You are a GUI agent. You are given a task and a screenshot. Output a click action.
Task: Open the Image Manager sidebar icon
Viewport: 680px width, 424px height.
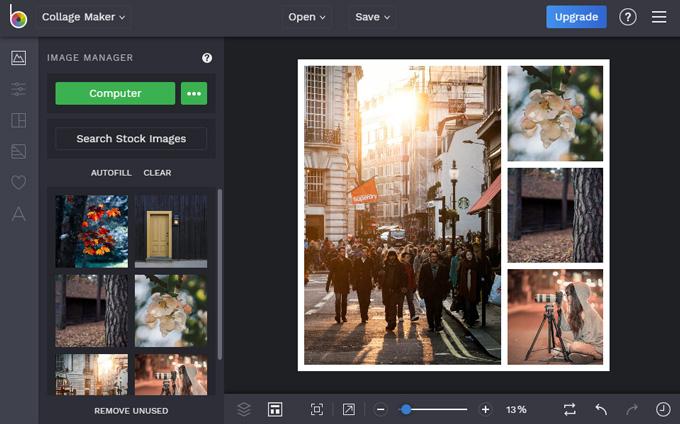point(18,58)
